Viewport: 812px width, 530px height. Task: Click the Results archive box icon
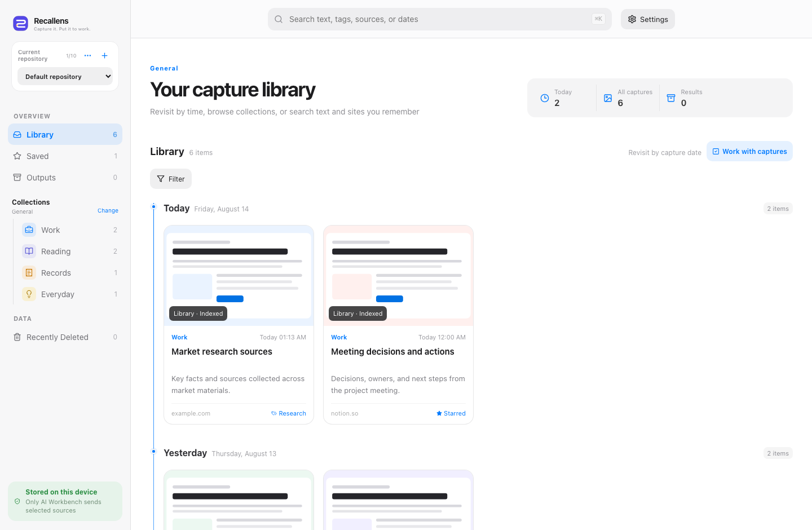[671, 98]
